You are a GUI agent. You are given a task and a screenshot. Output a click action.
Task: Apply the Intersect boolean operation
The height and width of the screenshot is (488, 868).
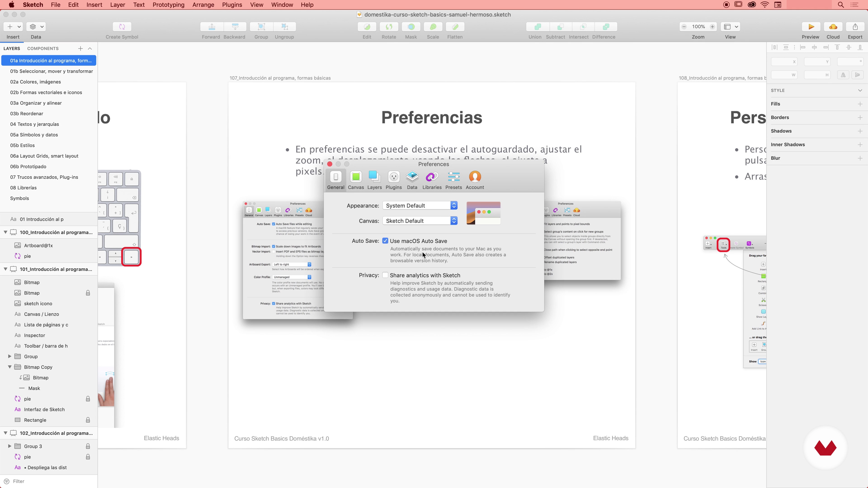pos(583,27)
